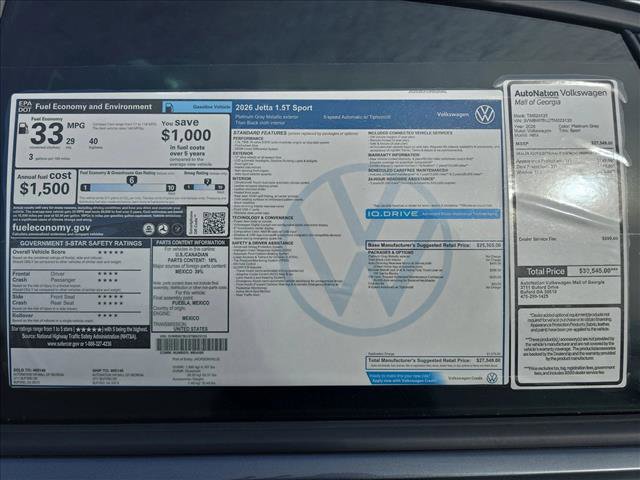Click Government 5-Star Safety Ratings heading
Image resolution: width=640 pixels, height=480 pixels.
[81, 243]
